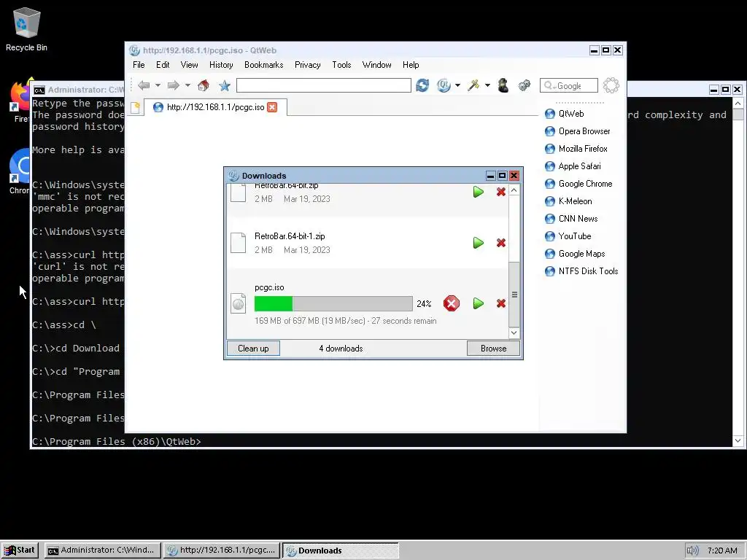The height and width of the screenshot is (560, 747).
Task: Remove pcgc.iso from download list
Action: tap(500, 303)
